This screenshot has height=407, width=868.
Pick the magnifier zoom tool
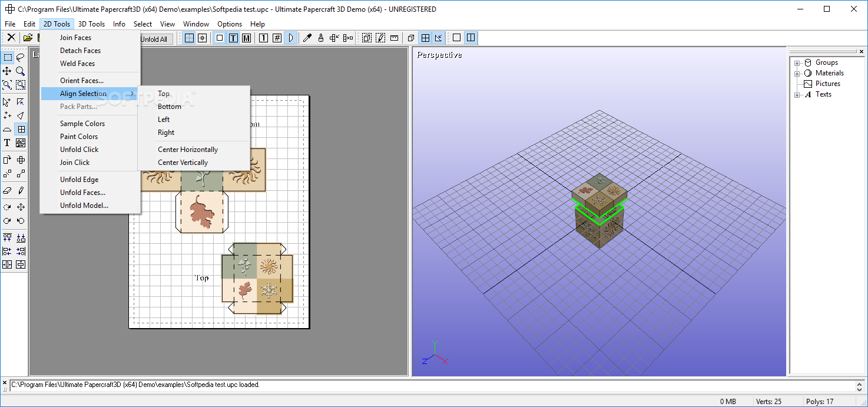pyautogui.click(x=21, y=71)
